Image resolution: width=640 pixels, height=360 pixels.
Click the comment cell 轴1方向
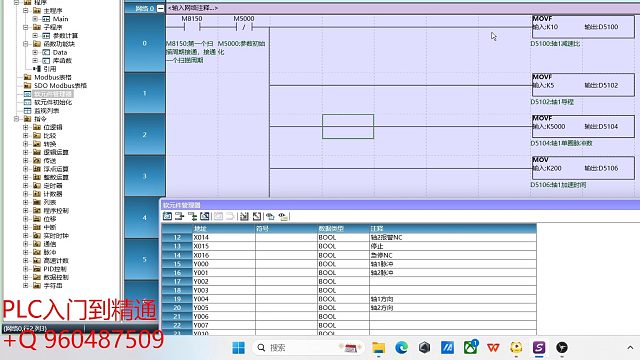click(453, 299)
